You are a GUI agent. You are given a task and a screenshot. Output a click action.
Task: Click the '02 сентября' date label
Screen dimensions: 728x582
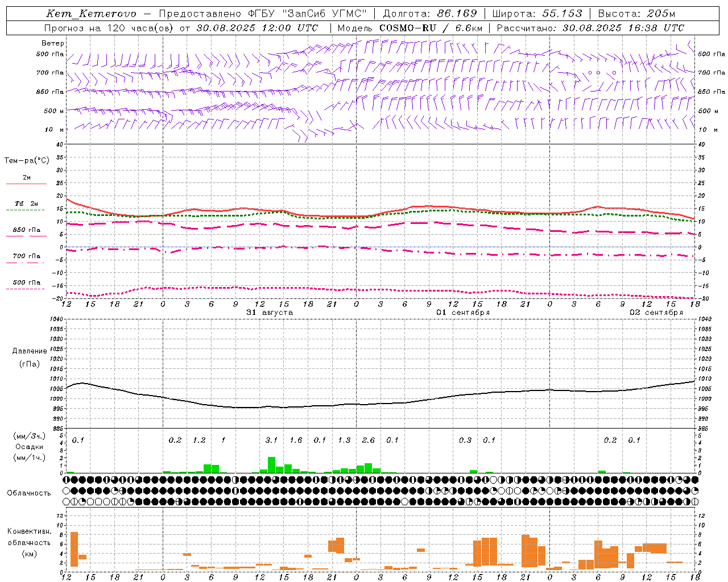point(656,313)
